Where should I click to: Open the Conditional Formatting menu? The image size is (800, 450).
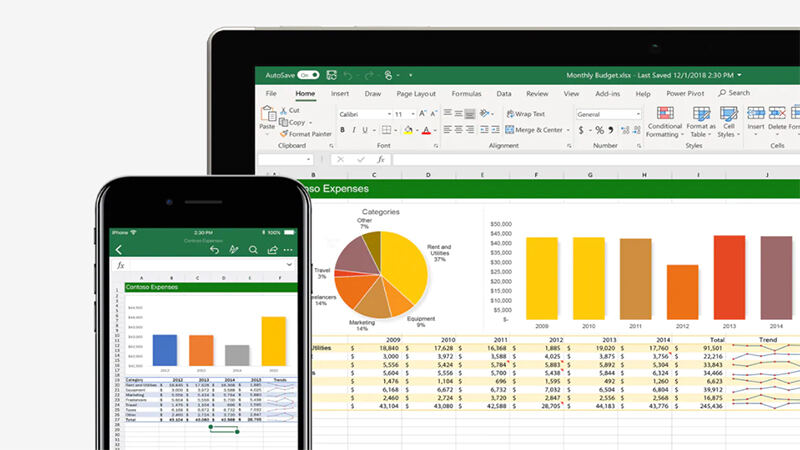[x=664, y=122]
